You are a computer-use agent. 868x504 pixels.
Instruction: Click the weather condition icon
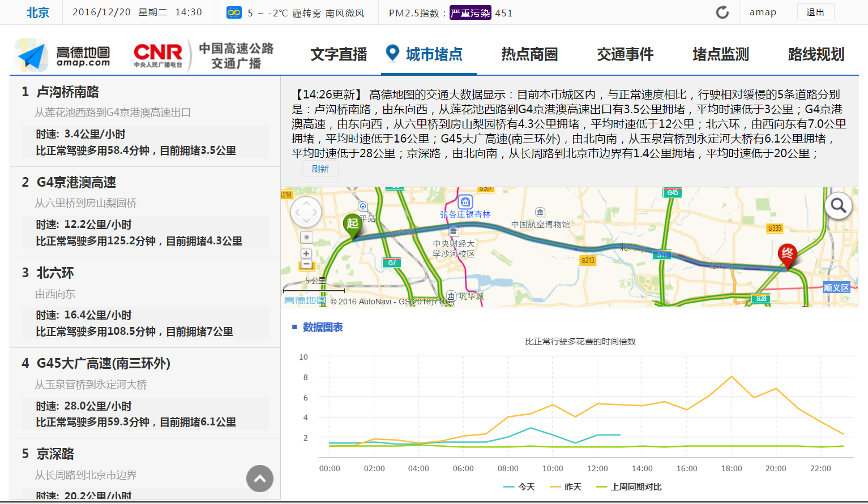coord(234,12)
